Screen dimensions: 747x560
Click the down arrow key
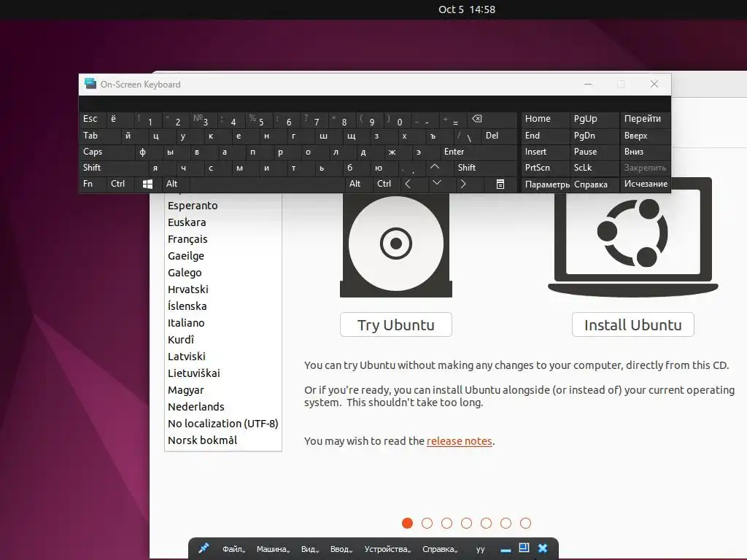click(x=436, y=183)
